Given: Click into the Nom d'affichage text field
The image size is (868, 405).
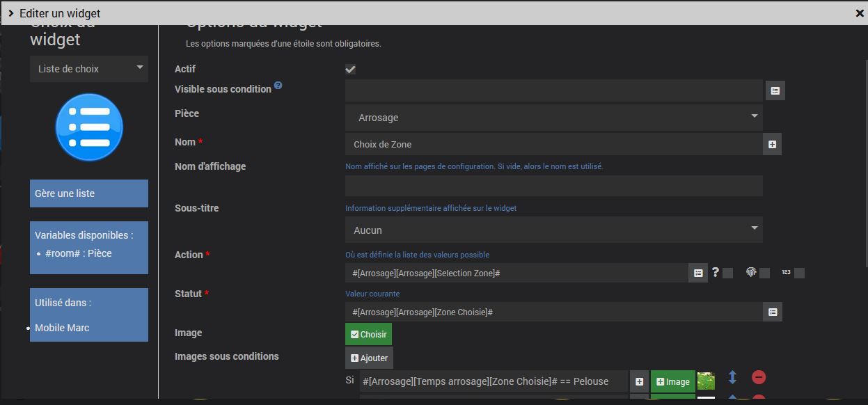Looking at the screenshot, I should click(x=553, y=186).
